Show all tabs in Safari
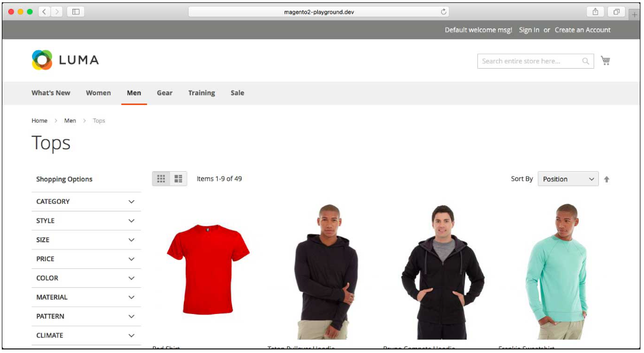Viewport: 644px width, 353px height. pos(616,12)
